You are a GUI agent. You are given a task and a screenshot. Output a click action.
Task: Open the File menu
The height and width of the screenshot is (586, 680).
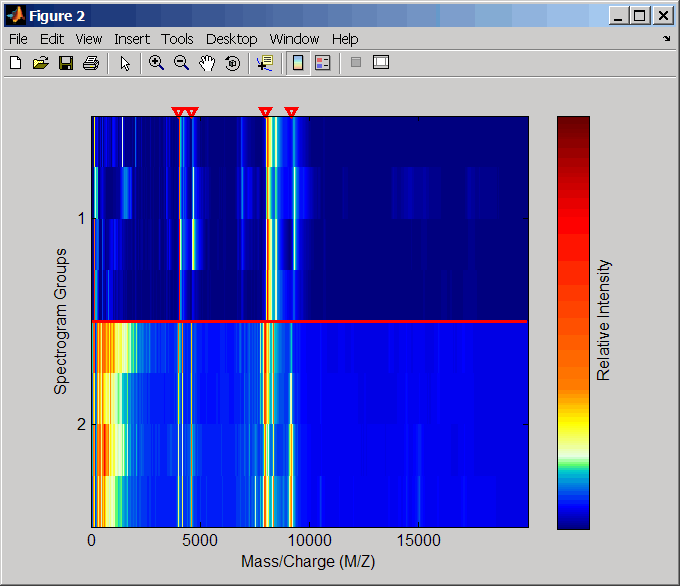tap(19, 39)
